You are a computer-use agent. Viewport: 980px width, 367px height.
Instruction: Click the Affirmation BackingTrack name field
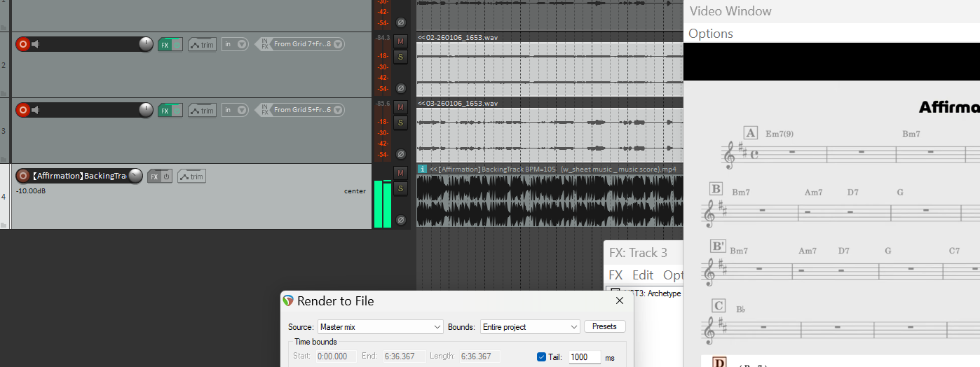[x=79, y=176]
